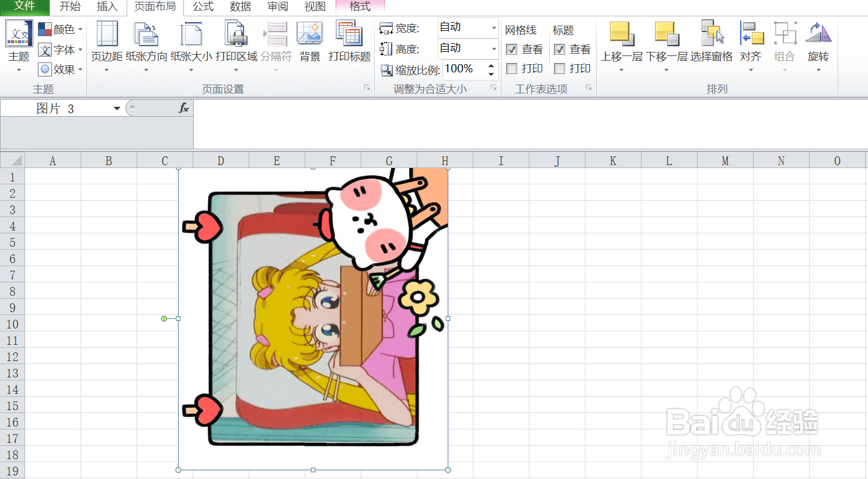
Task: Click the theme Fonts (字体) icon
Action: pos(45,50)
